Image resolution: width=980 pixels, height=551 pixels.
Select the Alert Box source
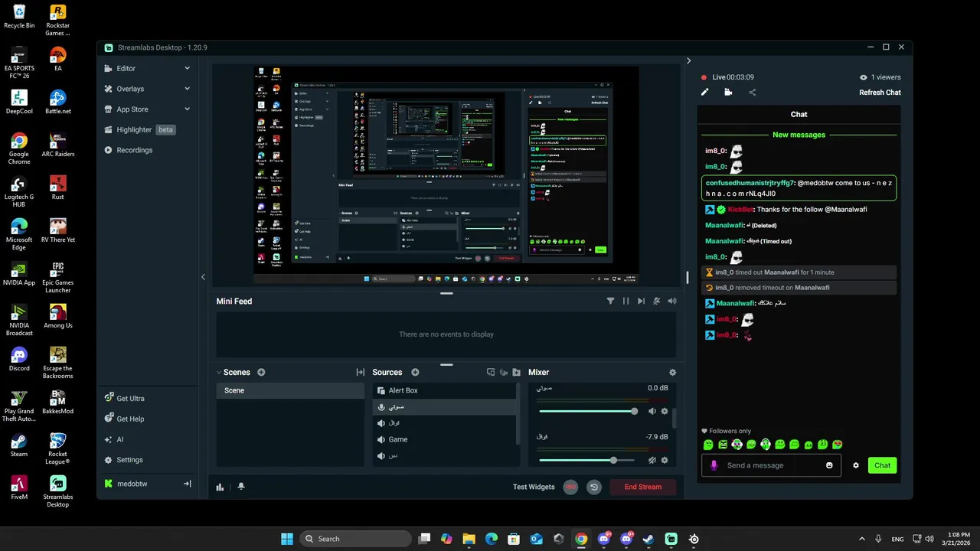pos(445,390)
